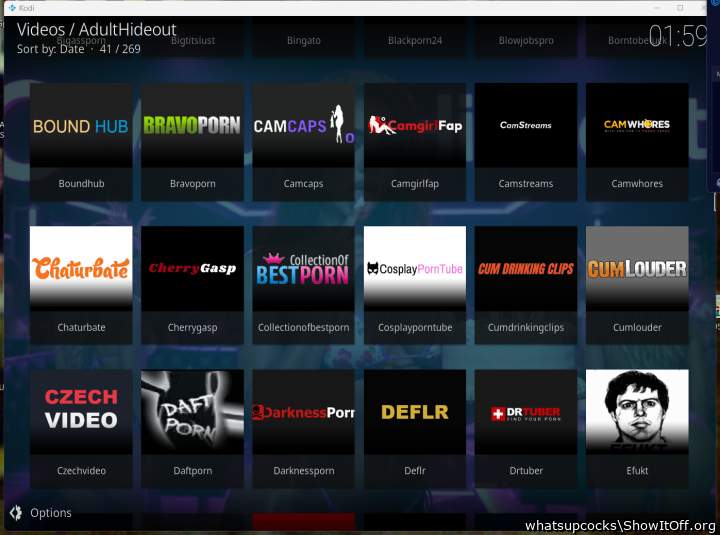Select the Efukt face sketch tile
Viewport: 720px width, 535px height.
coord(637,412)
